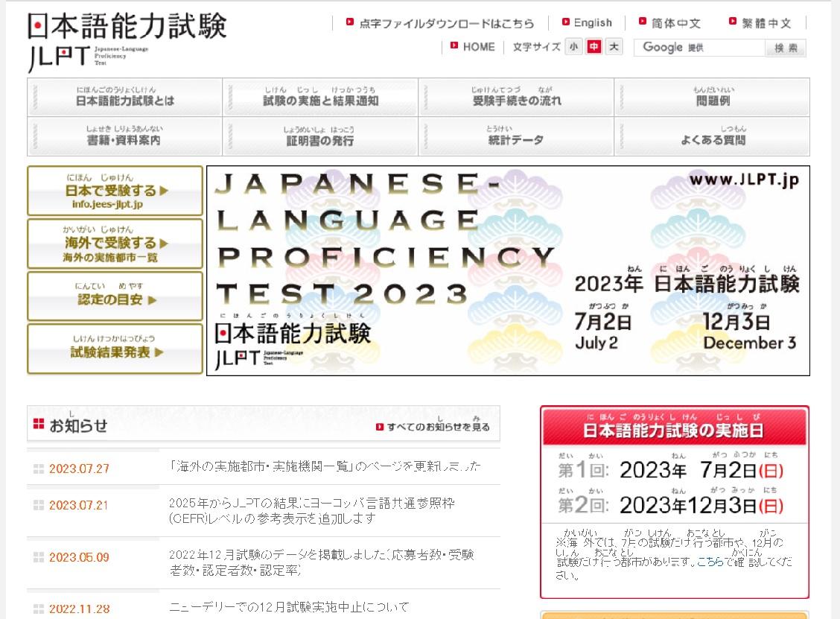
Task: Click the 試験結果発表 button
Action: (x=115, y=349)
